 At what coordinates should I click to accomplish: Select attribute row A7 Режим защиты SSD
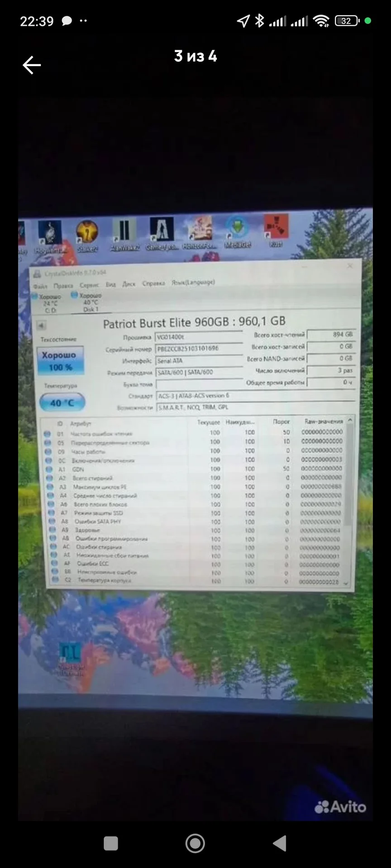click(195, 513)
